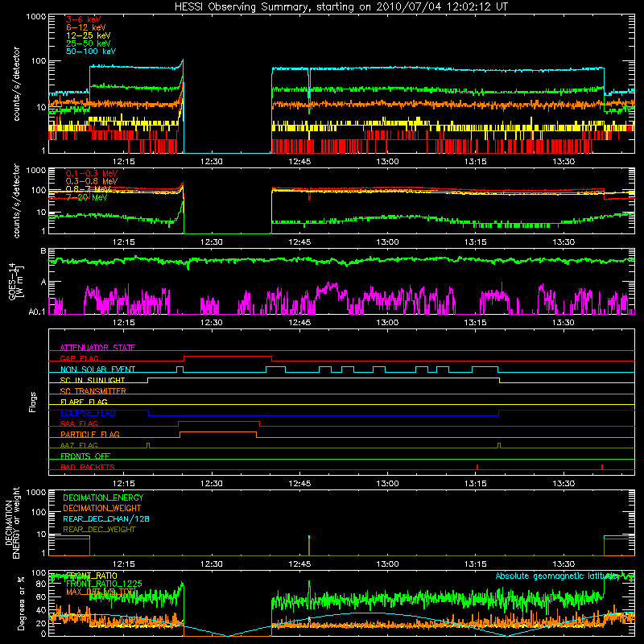Screen dimensions: 644x644
Task: Select the '50-100 keV' legend label
Action: [91, 52]
